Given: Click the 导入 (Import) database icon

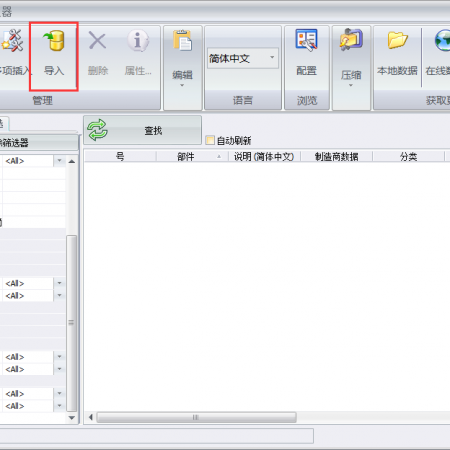Looking at the screenshot, I should 54,41.
